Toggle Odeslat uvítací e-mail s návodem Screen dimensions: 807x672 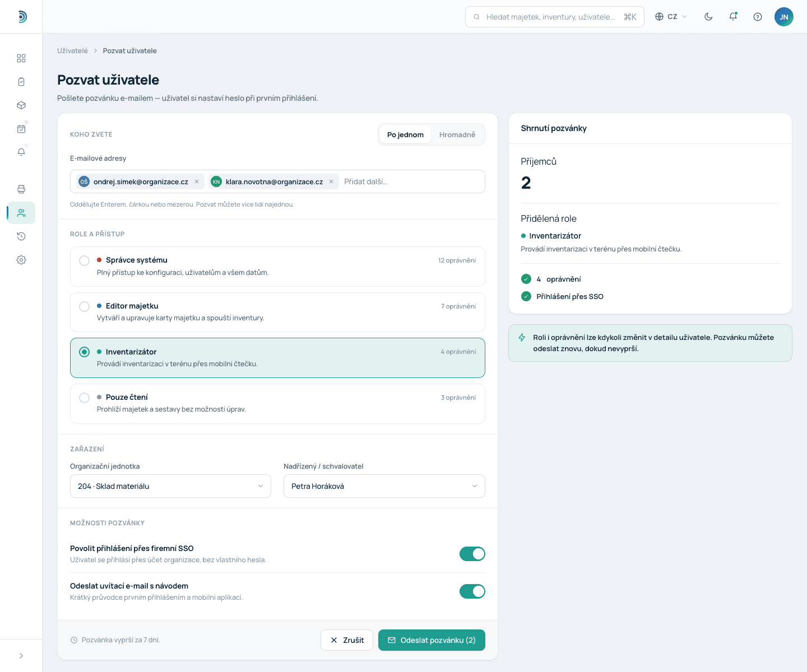472,591
